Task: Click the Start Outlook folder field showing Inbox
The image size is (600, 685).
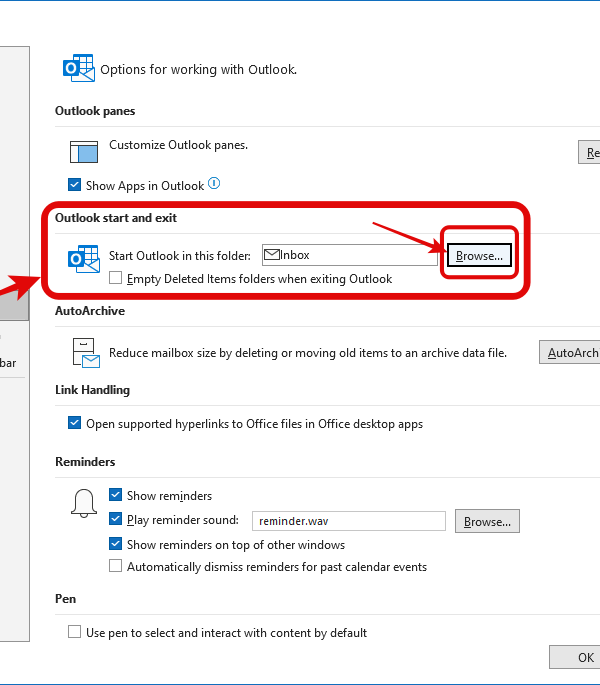Action: click(x=350, y=255)
